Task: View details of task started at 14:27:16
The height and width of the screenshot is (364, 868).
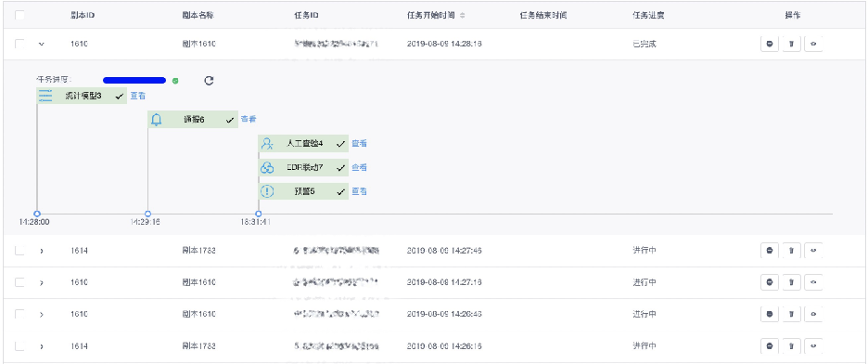Action: [x=813, y=282]
